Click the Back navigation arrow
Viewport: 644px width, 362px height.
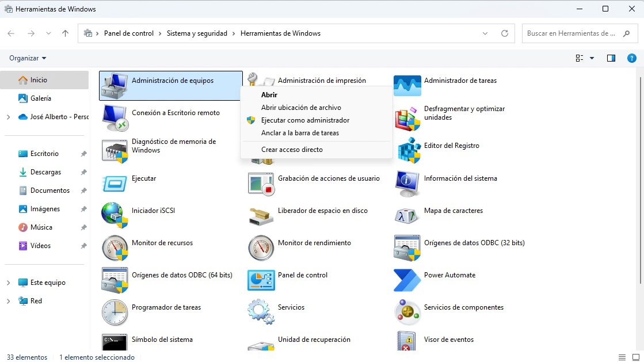pos(11,34)
